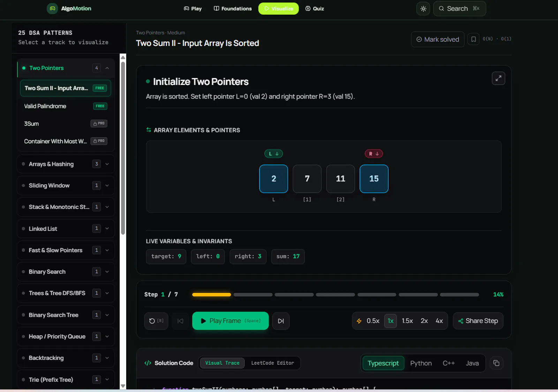Open the Valid Palindrome problem
The width and height of the screenshot is (558, 392).
click(x=66, y=106)
